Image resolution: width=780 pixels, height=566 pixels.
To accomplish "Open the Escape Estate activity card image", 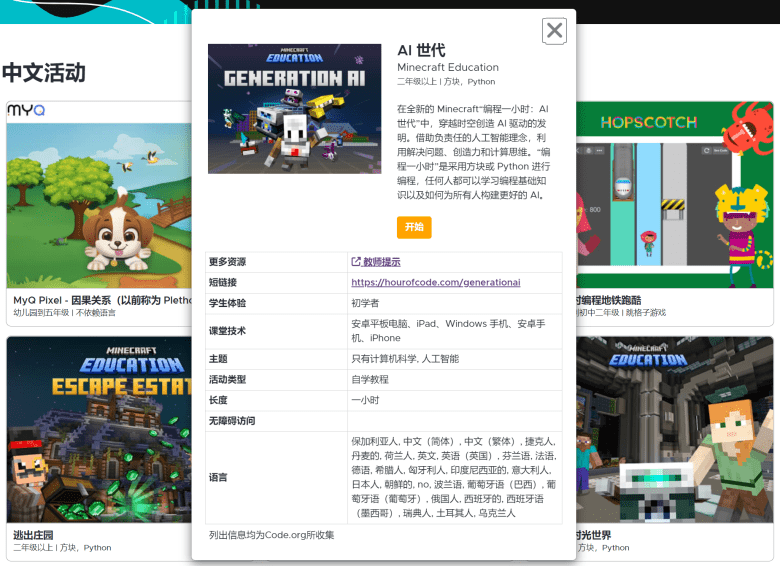I will click(99, 430).
